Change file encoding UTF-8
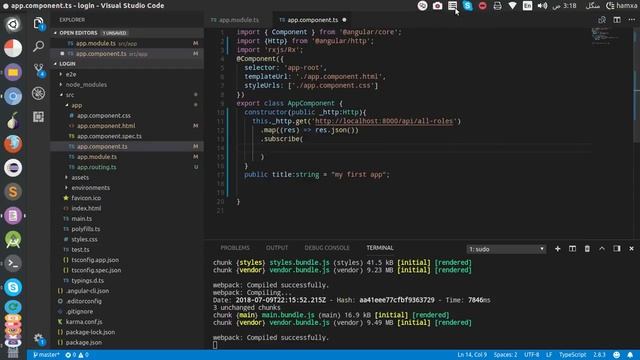The image size is (640, 360). tap(531, 355)
